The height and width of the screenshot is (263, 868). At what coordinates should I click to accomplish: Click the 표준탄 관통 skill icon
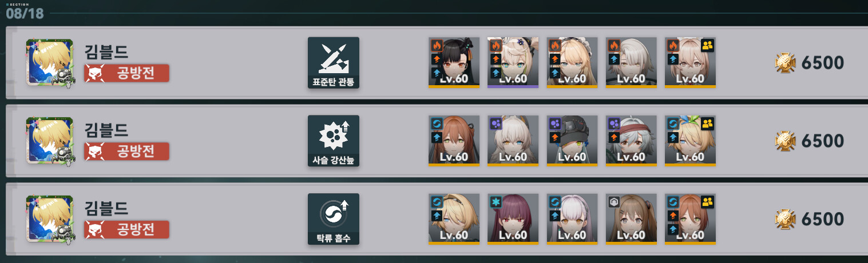334,63
